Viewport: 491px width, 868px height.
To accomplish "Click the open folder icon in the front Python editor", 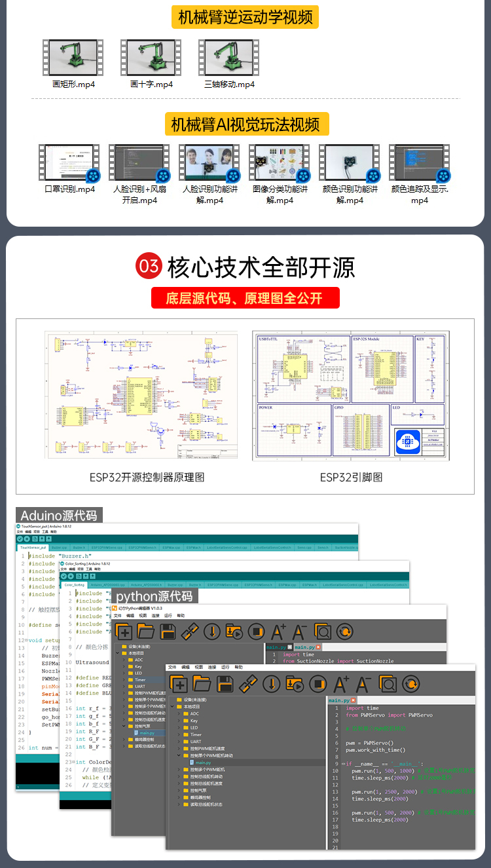I will [202, 685].
